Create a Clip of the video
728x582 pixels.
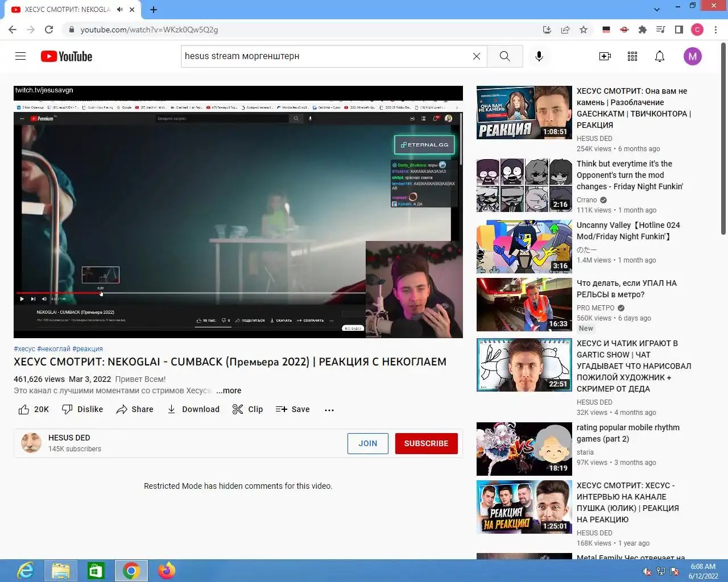[x=247, y=409]
